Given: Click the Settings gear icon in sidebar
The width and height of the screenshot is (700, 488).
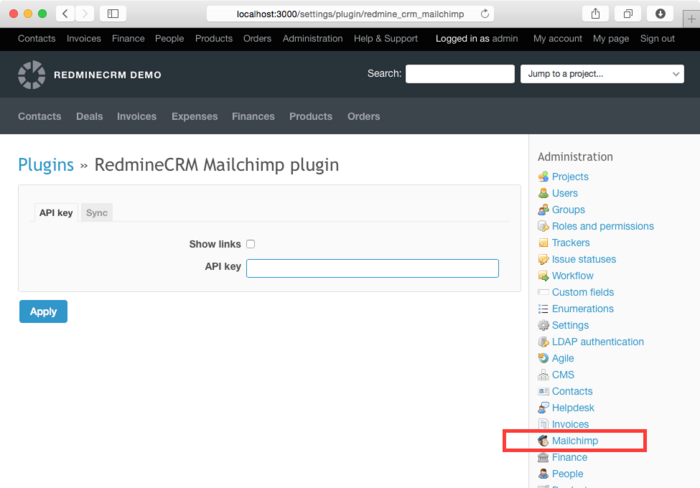Looking at the screenshot, I should coord(543,325).
